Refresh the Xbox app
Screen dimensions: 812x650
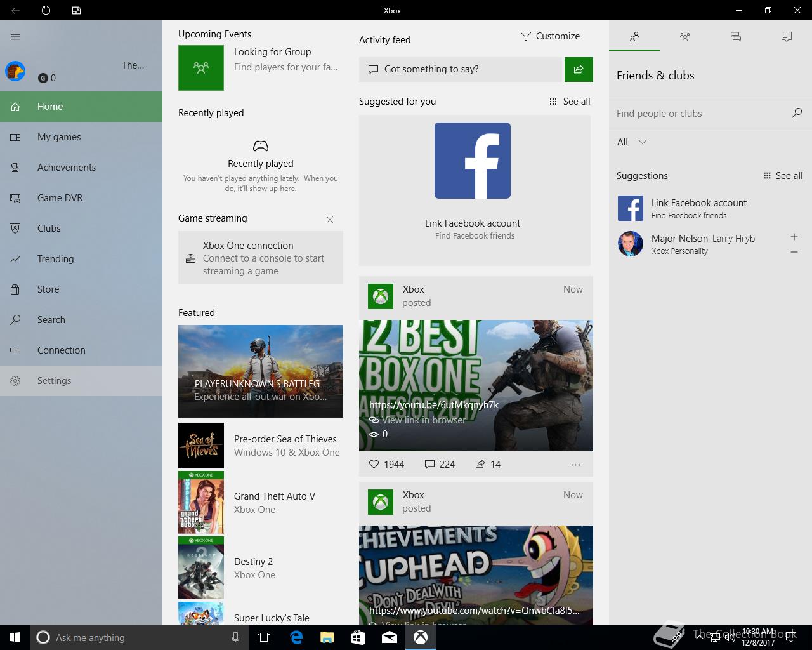(x=46, y=10)
